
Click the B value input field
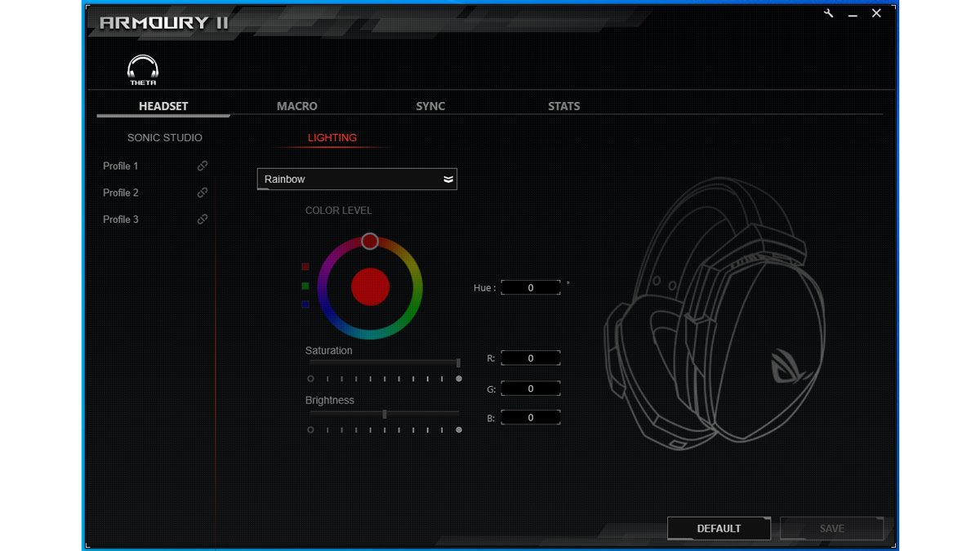pos(531,417)
